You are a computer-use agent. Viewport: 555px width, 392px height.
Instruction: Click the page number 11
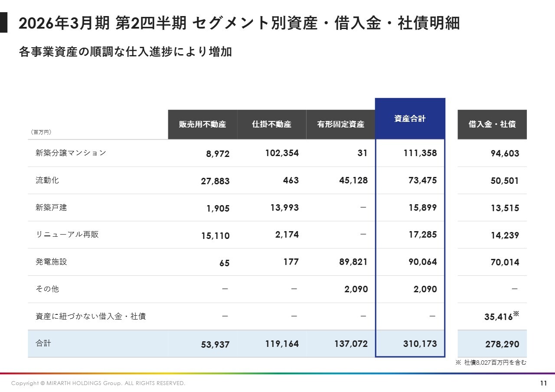[543, 383]
